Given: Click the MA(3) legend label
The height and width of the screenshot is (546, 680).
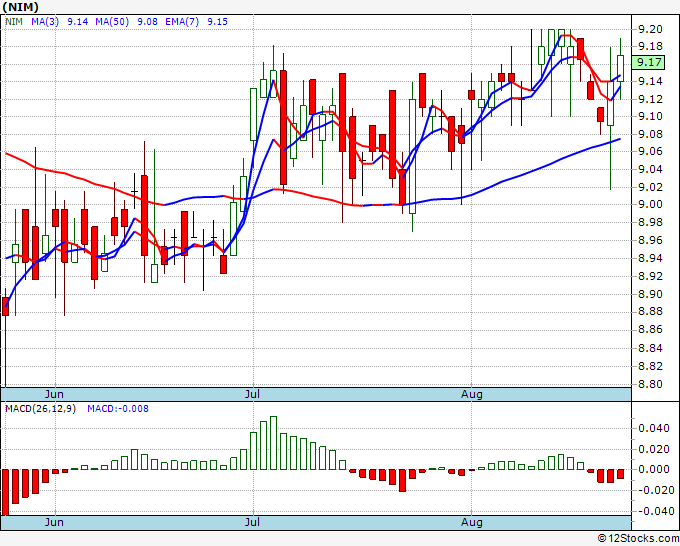Looking at the screenshot, I should pos(45,22).
